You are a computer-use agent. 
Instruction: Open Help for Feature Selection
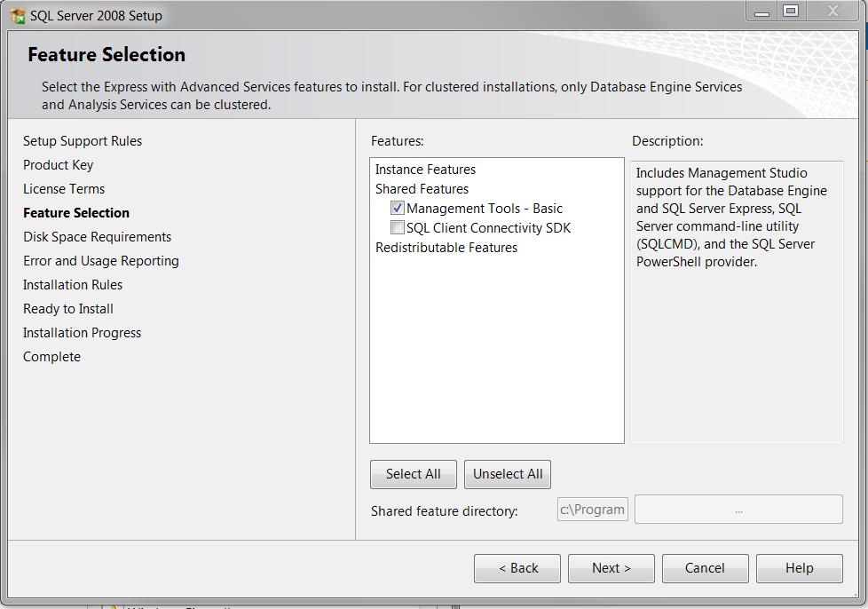(799, 568)
